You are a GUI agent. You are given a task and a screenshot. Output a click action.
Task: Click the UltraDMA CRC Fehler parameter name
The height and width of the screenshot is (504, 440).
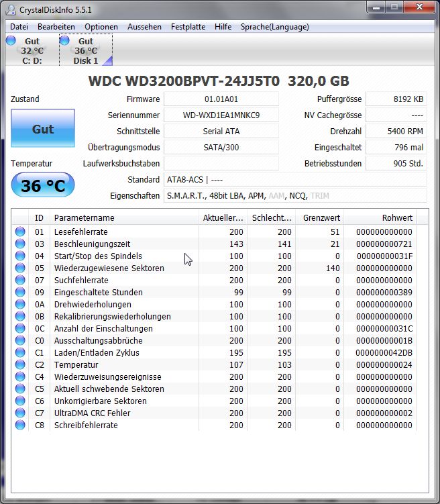click(x=92, y=413)
